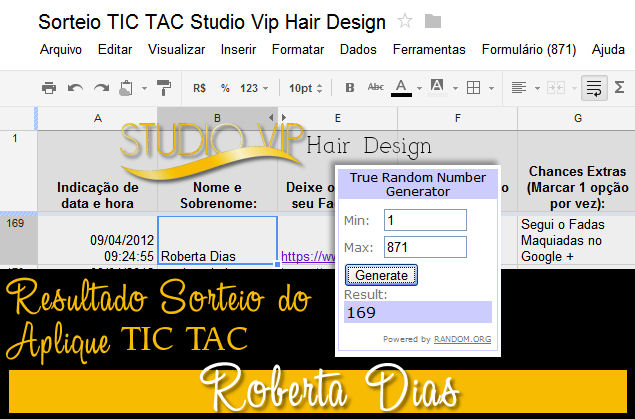Open the Formulário (871) menu
The width and height of the screenshot is (635, 419).
point(529,49)
